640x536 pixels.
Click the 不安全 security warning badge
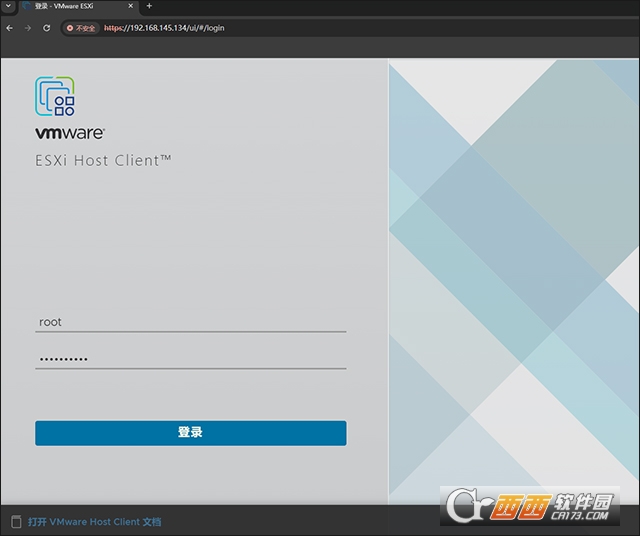(81, 28)
